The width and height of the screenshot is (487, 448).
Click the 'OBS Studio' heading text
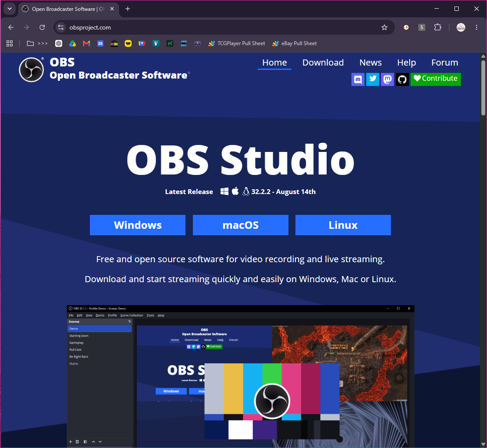[240, 160]
